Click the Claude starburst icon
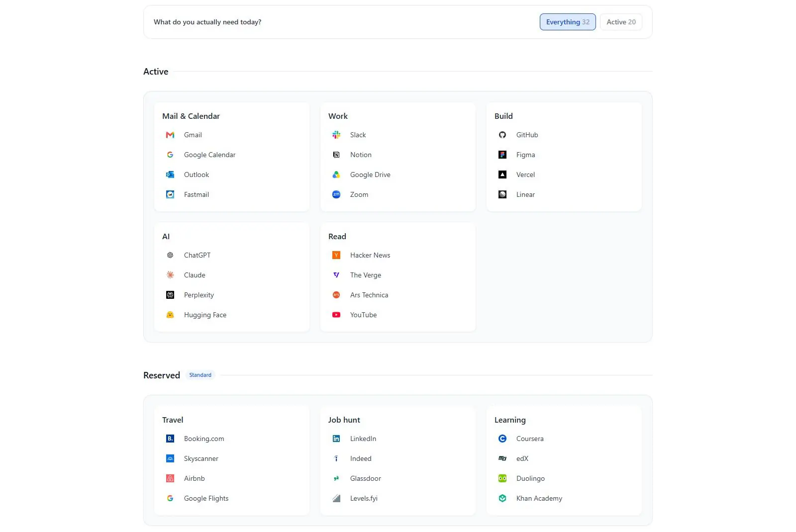The width and height of the screenshot is (796, 532). pos(170,275)
